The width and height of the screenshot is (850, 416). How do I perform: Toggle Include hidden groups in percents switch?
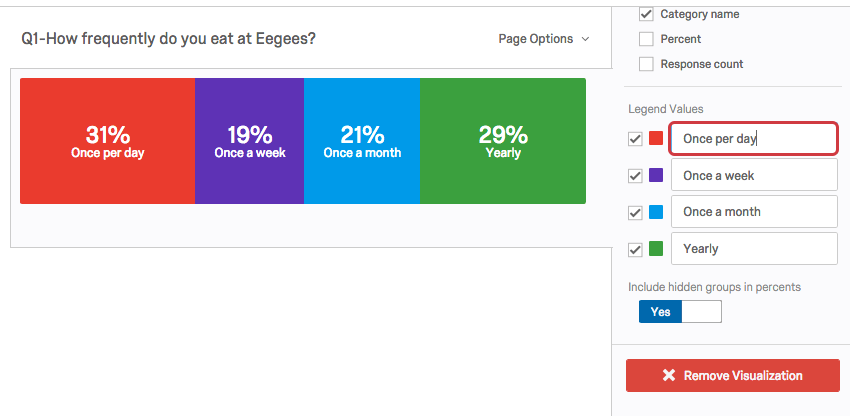tap(680, 312)
